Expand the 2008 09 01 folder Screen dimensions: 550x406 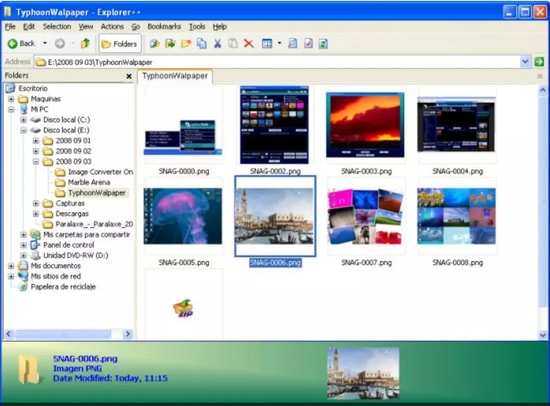tap(36, 141)
